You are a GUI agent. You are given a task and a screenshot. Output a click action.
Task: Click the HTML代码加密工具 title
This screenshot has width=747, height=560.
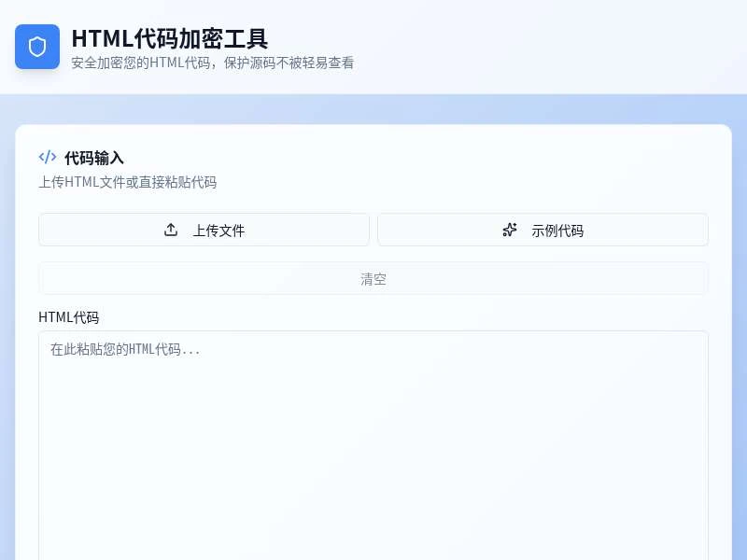tap(170, 38)
